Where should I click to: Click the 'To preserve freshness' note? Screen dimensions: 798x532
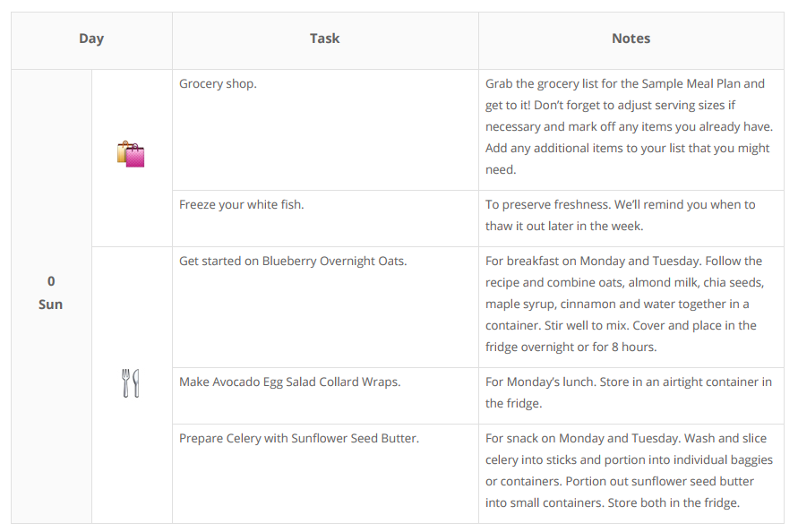[620, 215]
